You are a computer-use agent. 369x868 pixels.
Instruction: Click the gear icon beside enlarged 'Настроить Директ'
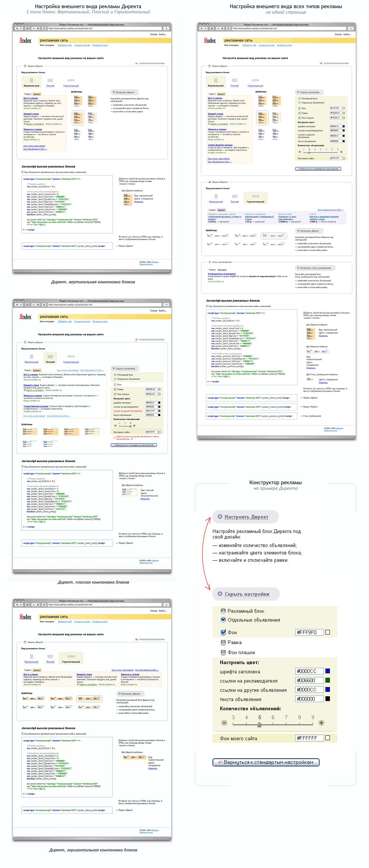[220, 516]
